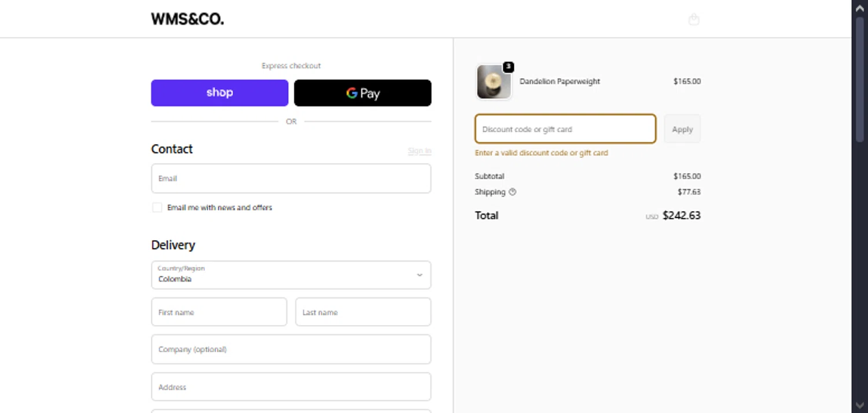Pay with Google Pay button

point(362,93)
